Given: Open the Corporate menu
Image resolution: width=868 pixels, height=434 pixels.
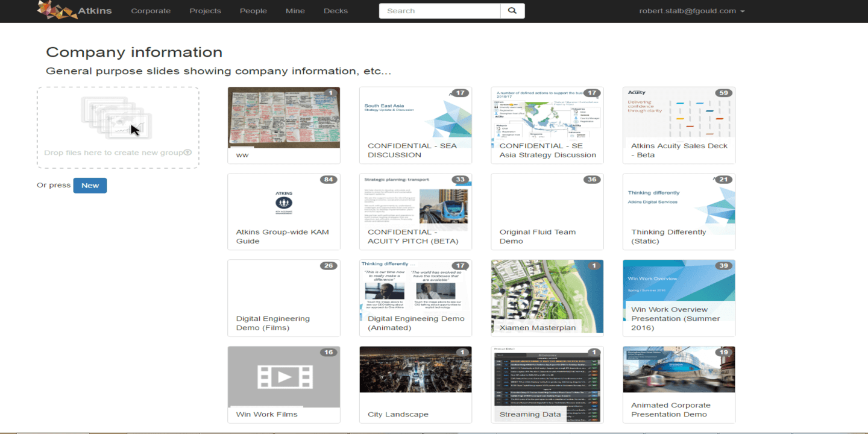Looking at the screenshot, I should tap(151, 11).
